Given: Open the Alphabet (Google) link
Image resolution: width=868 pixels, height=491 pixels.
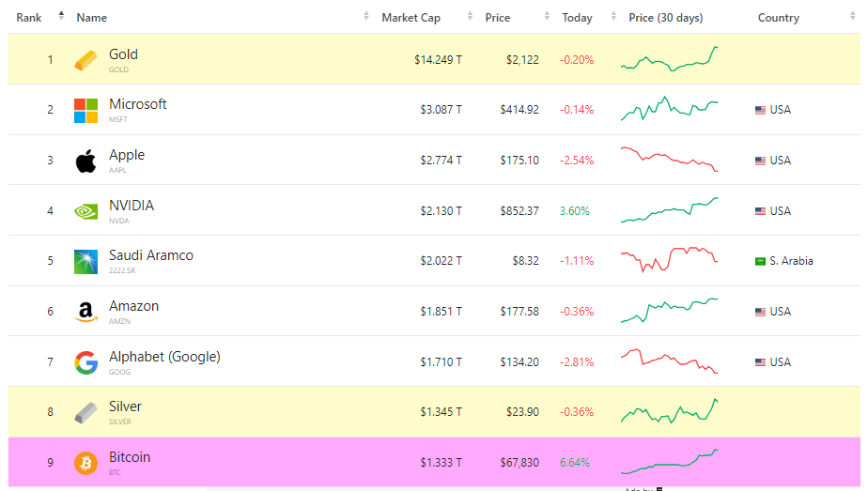Looking at the screenshot, I should 164,357.
